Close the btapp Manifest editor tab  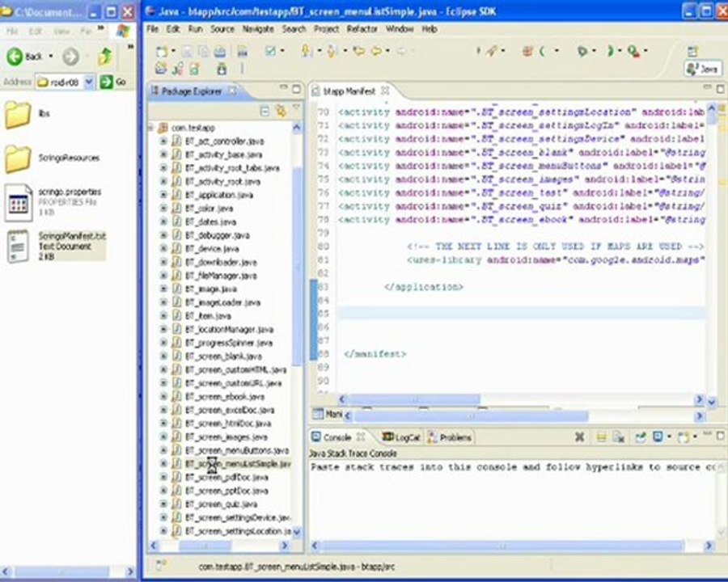point(385,91)
